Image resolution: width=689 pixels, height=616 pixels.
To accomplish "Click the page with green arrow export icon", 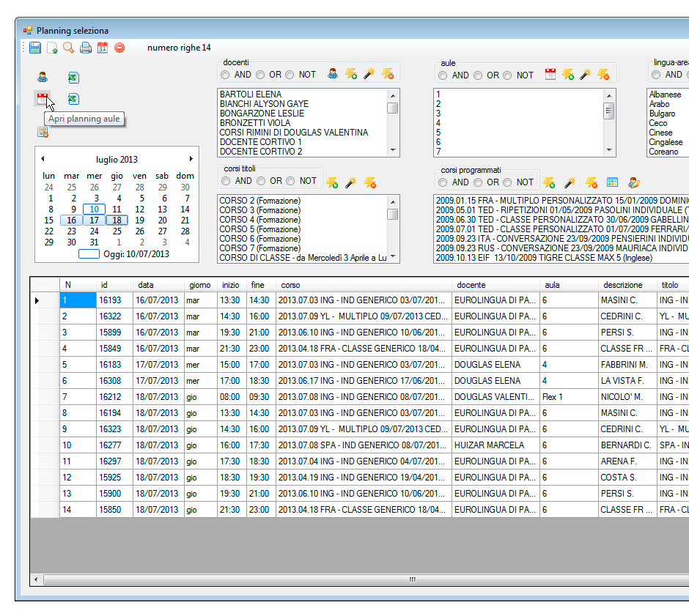I will 52,48.
